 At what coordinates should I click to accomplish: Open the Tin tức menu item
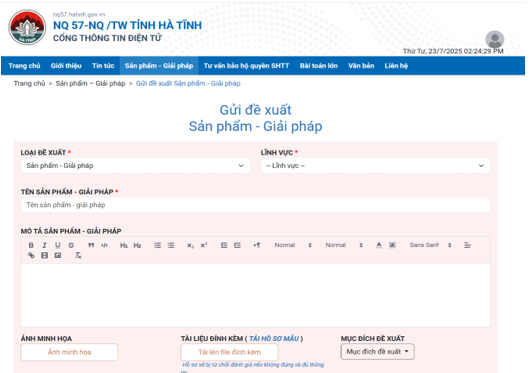(x=103, y=66)
